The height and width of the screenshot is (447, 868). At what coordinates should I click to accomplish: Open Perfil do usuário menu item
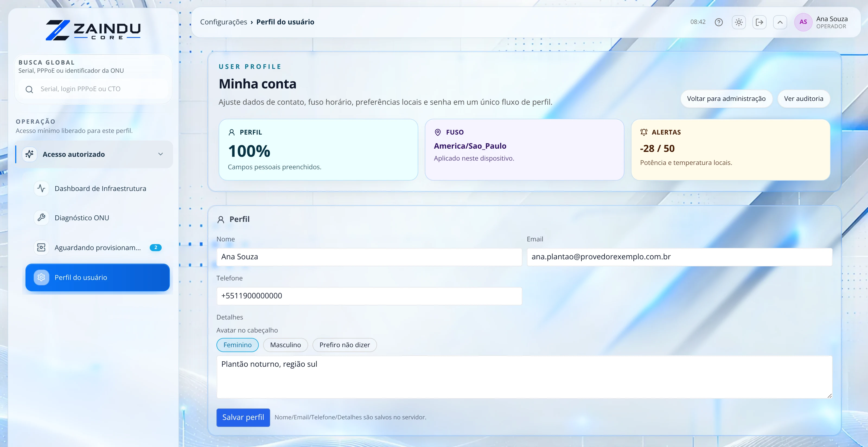coord(98,277)
